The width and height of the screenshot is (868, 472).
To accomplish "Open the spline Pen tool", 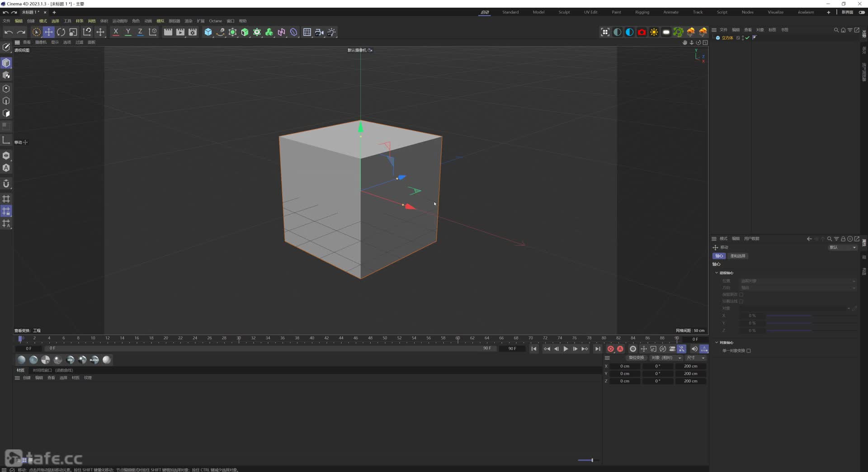I will pyautogui.click(x=220, y=32).
